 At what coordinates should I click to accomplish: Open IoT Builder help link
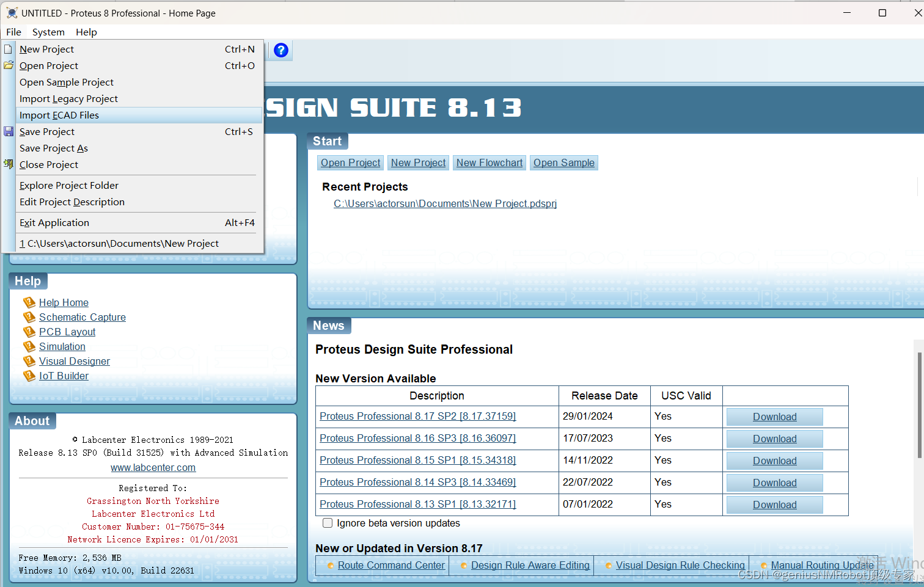pos(64,376)
